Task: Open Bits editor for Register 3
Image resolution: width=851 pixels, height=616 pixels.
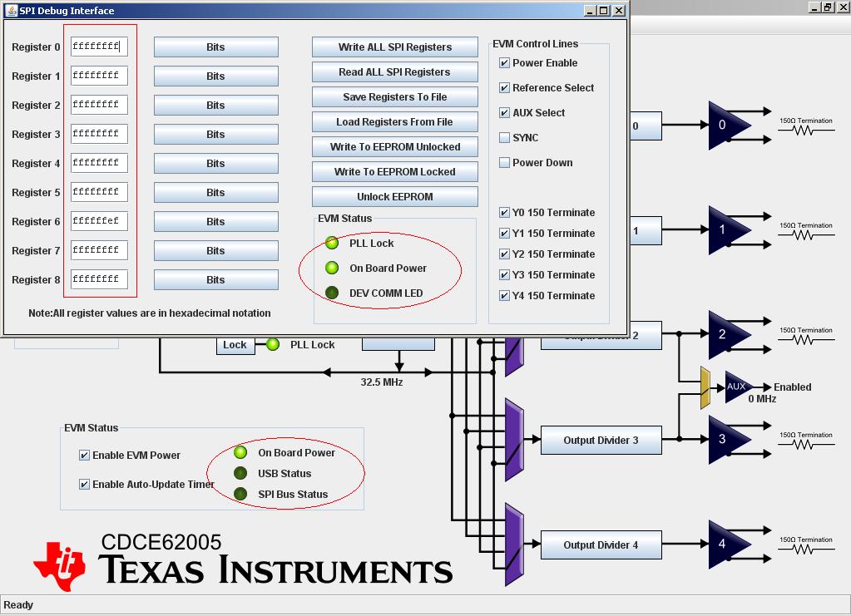Action: point(216,135)
